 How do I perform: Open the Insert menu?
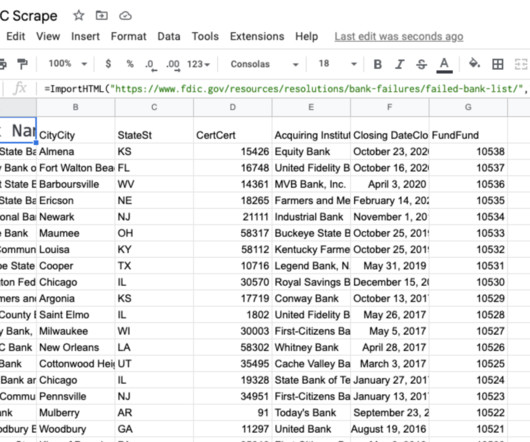click(85, 36)
